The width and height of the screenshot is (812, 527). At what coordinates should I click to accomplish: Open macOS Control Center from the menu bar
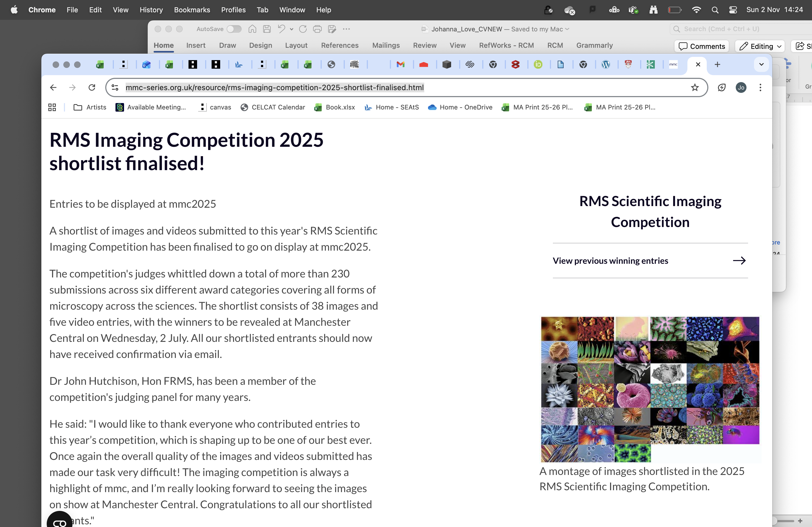tap(733, 10)
